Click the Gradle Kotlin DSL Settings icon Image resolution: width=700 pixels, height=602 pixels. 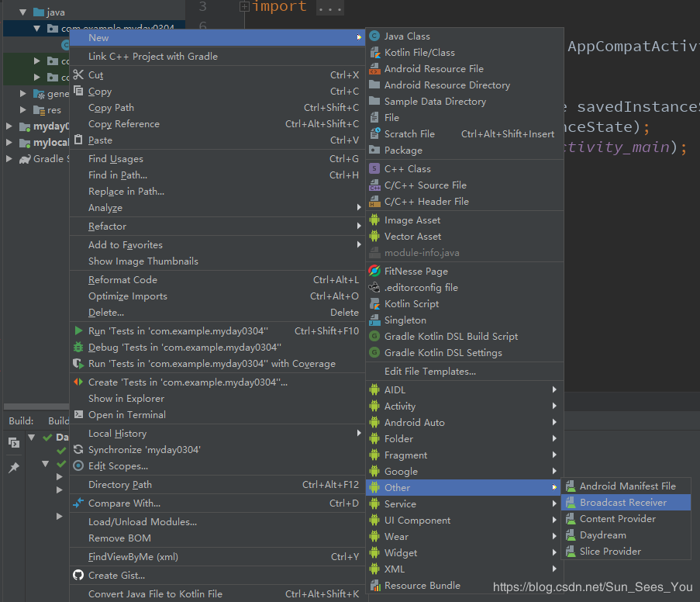point(374,353)
